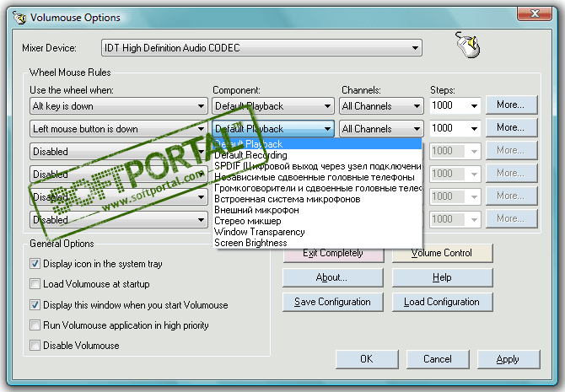Click the Volumouse mouse logo icon

pyautogui.click(x=468, y=45)
